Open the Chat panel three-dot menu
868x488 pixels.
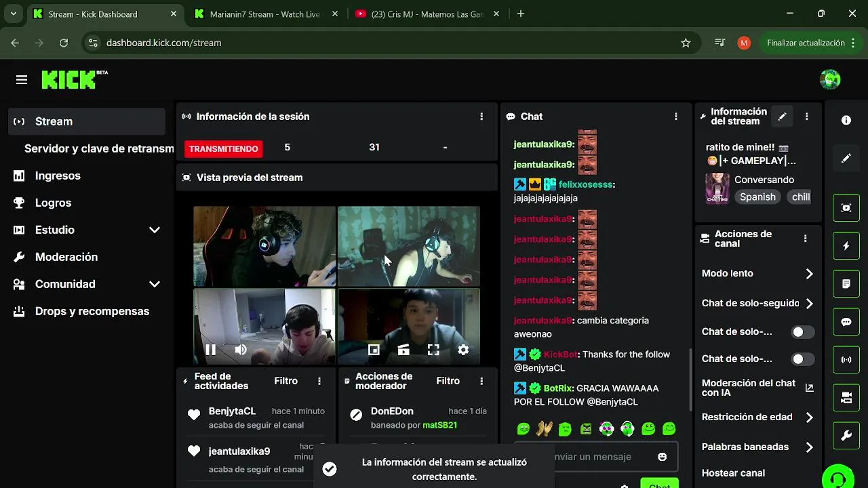[x=676, y=117]
